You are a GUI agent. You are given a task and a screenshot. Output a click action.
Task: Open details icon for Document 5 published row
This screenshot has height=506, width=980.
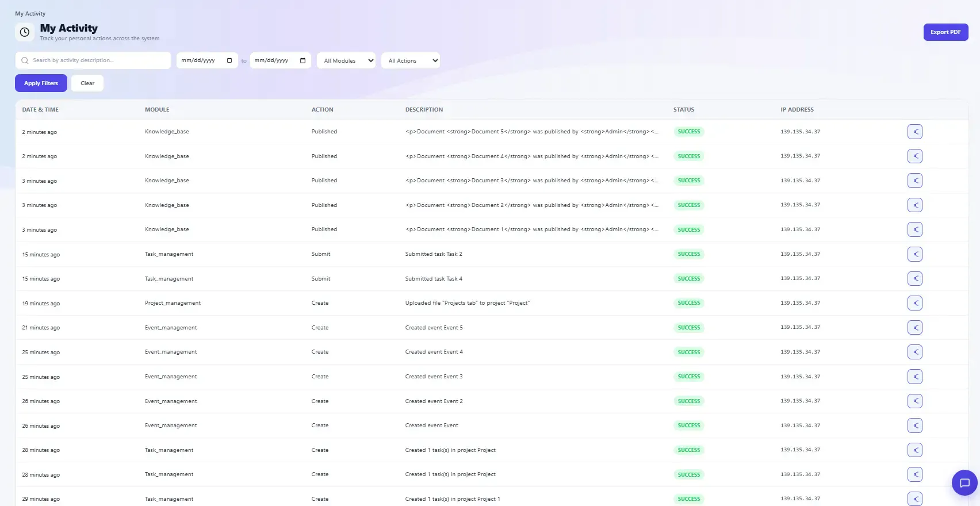coord(915,132)
